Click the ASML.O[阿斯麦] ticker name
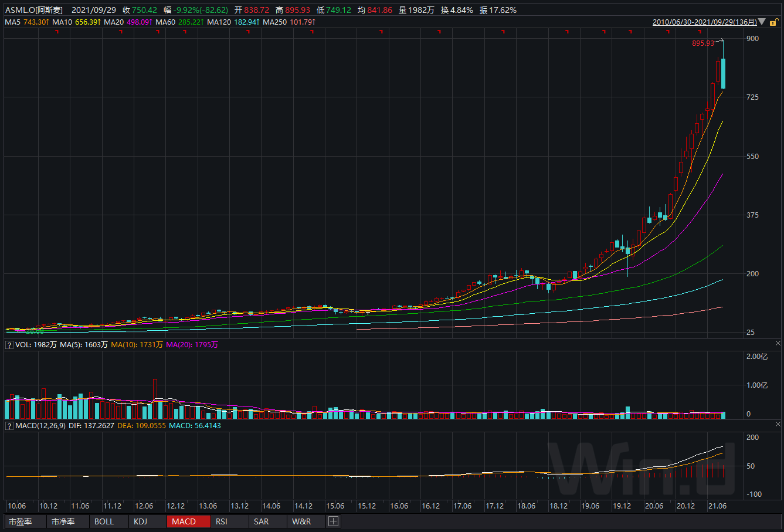Image resolution: width=784 pixels, height=532 pixels. pos(34,10)
